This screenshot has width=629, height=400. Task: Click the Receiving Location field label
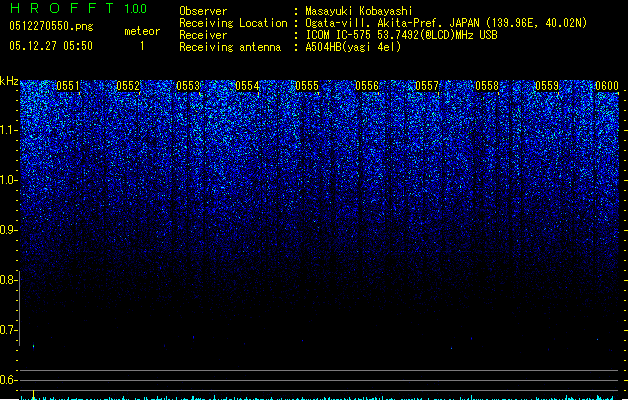point(233,23)
